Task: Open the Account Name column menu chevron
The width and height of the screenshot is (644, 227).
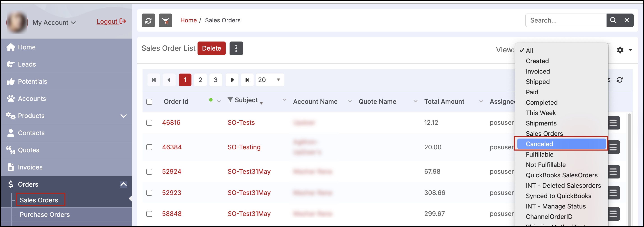Action: [350, 101]
